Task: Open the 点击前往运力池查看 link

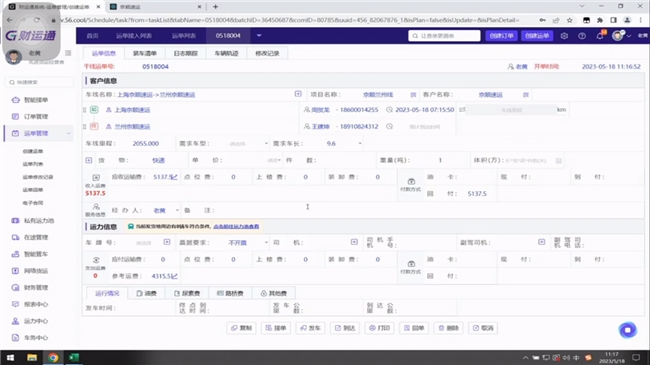Action: [236, 226]
